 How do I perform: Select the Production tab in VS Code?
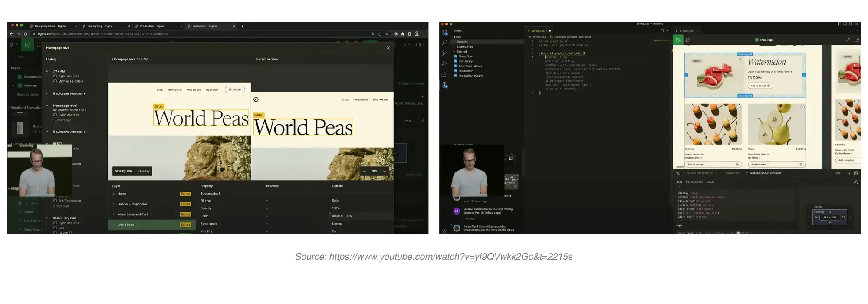tap(687, 31)
